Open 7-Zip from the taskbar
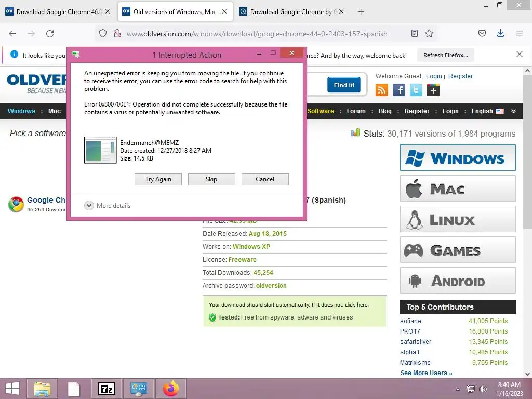 [106, 389]
